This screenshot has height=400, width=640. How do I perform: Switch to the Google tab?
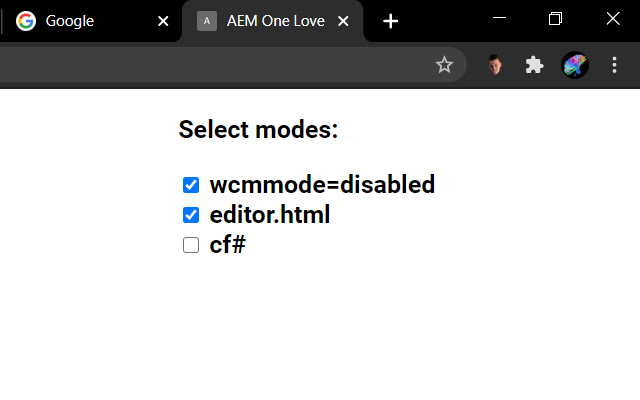(90, 21)
